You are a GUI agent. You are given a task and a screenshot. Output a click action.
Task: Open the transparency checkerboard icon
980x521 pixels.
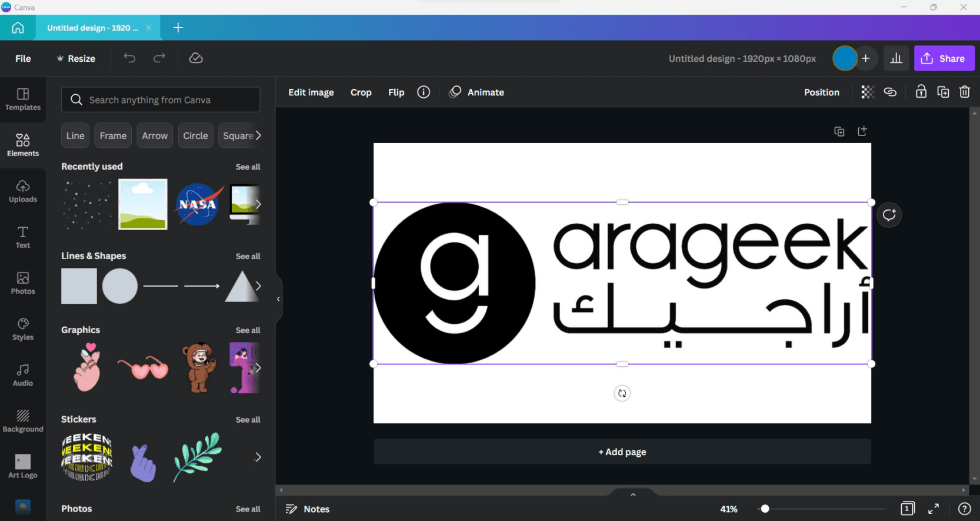(867, 92)
